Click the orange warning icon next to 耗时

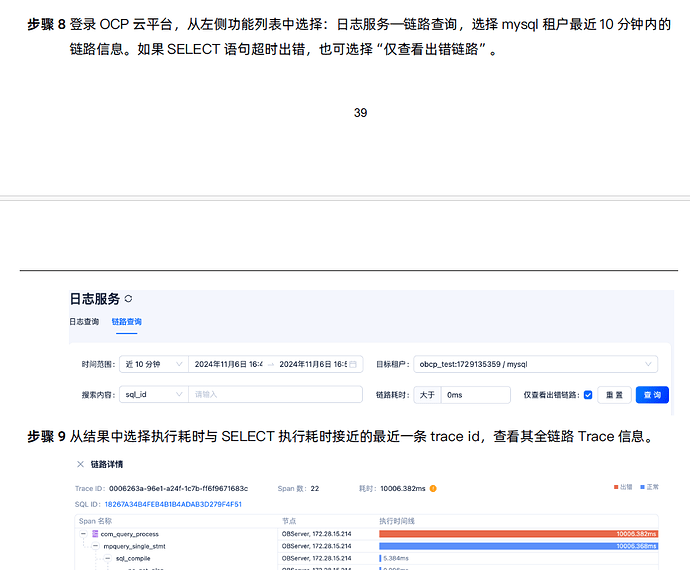point(433,488)
